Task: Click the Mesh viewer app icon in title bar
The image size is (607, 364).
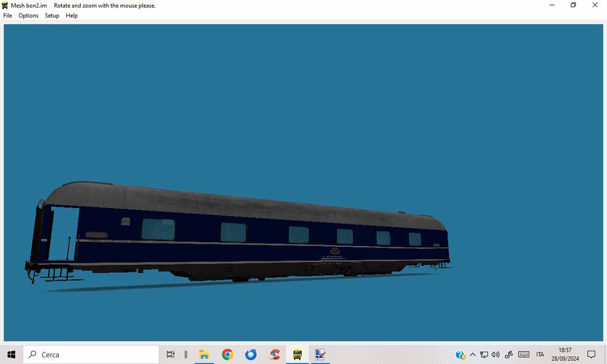Action: [5, 5]
